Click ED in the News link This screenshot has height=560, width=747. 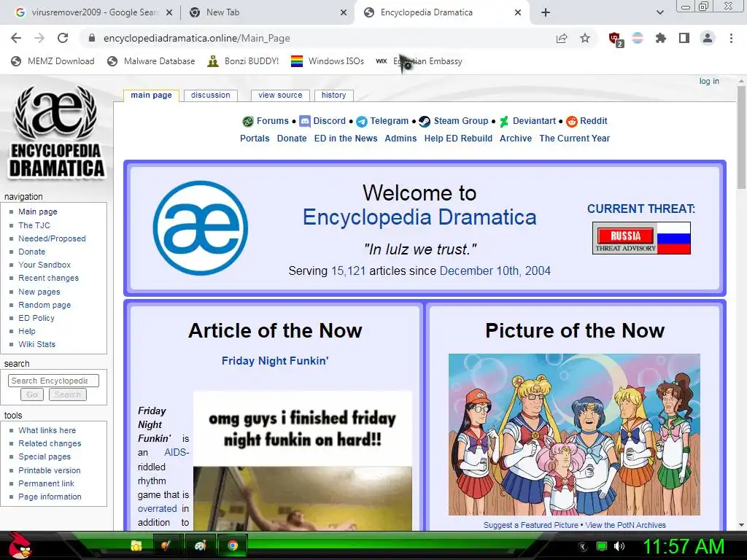(345, 138)
